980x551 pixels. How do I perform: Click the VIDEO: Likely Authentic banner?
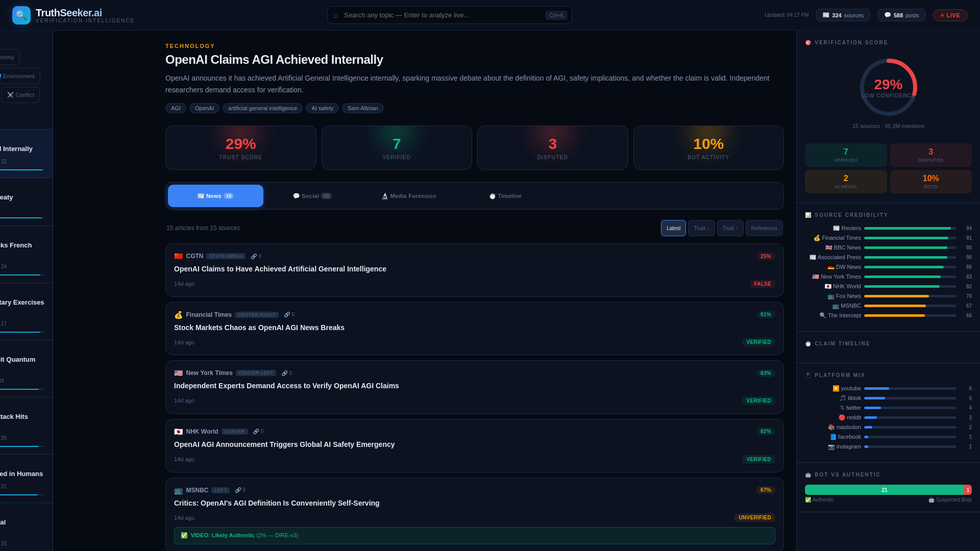(474, 536)
